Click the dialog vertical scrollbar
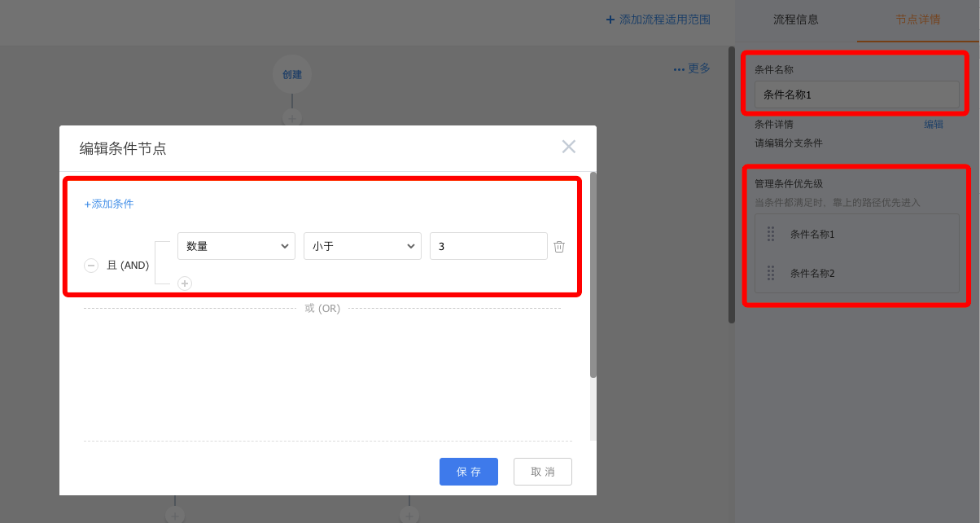Screen dimensions: 980x523 coord(593,275)
